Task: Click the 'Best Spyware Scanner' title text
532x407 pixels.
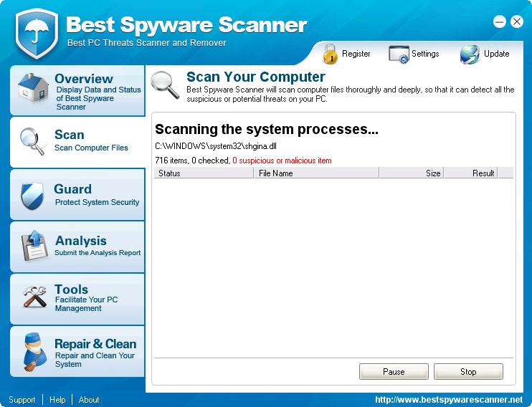Action: [186, 25]
